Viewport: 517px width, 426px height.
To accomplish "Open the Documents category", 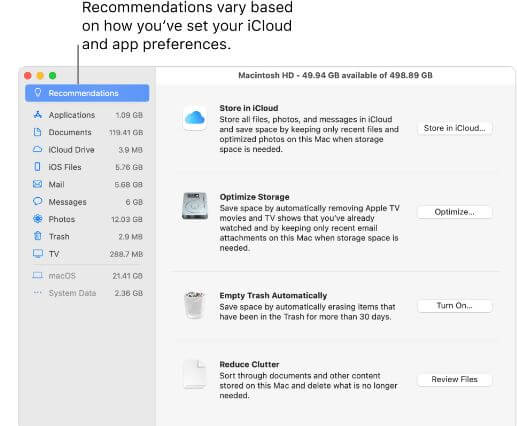I will pos(88,132).
